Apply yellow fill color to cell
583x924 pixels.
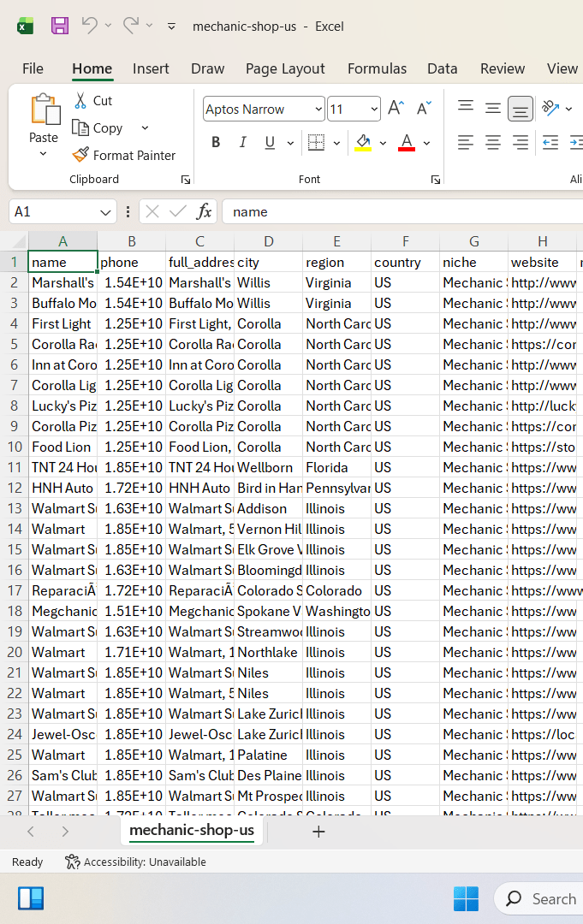(x=363, y=142)
